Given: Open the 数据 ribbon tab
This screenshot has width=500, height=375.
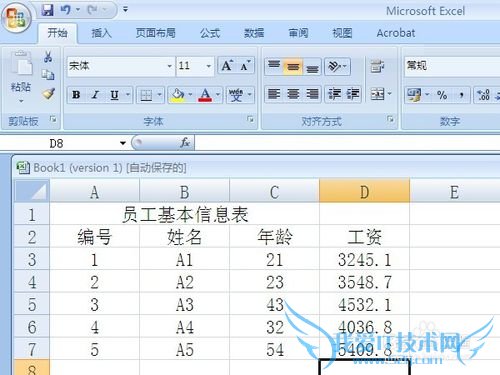Looking at the screenshot, I should click(254, 33).
